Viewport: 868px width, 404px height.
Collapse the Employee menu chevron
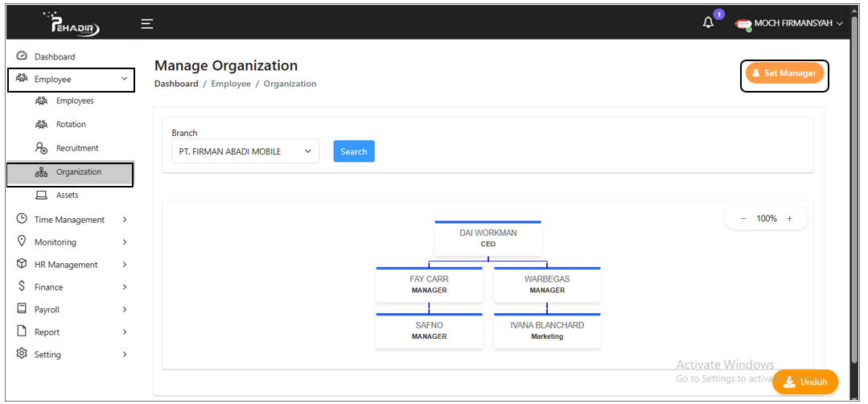point(124,79)
